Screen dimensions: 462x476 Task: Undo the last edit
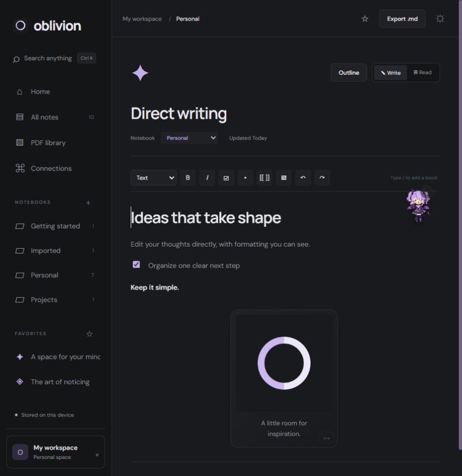(x=303, y=178)
